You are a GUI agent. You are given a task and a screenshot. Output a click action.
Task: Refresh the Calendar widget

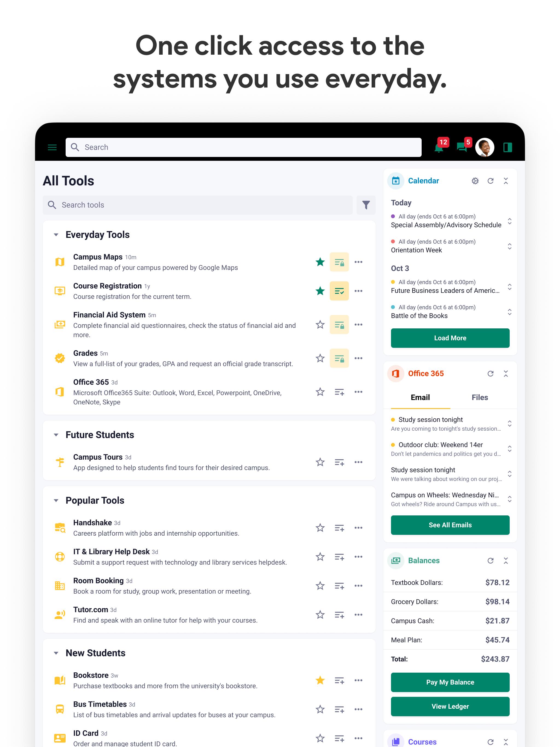[491, 181]
